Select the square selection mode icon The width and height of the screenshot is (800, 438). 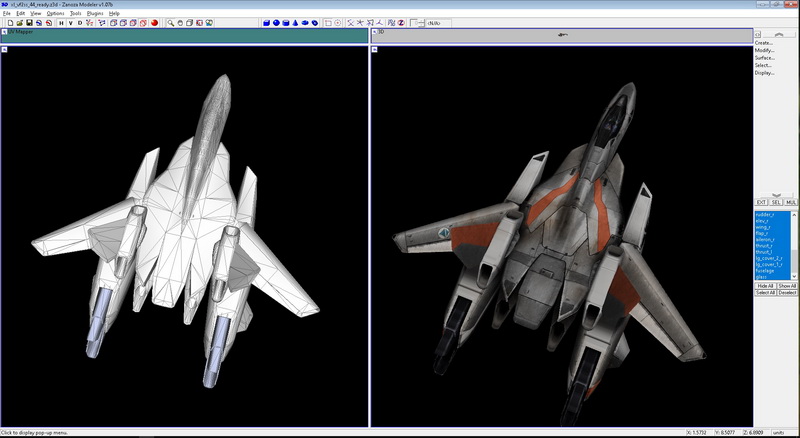[x=328, y=23]
